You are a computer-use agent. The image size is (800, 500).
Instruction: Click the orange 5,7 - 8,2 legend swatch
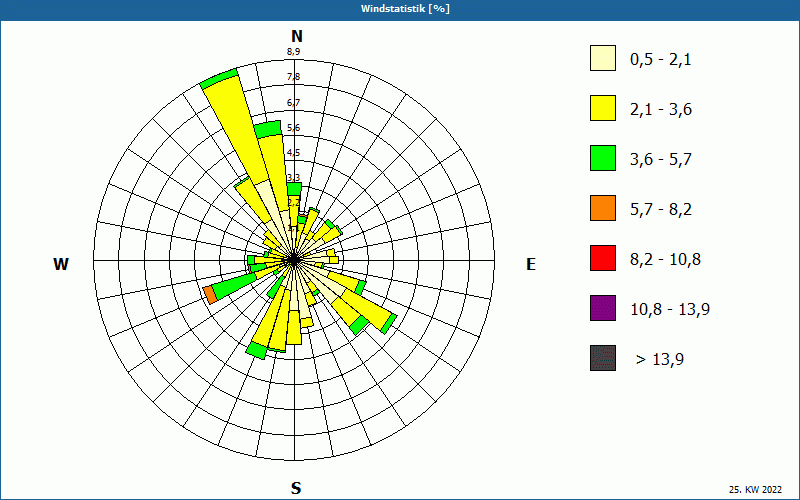click(603, 208)
